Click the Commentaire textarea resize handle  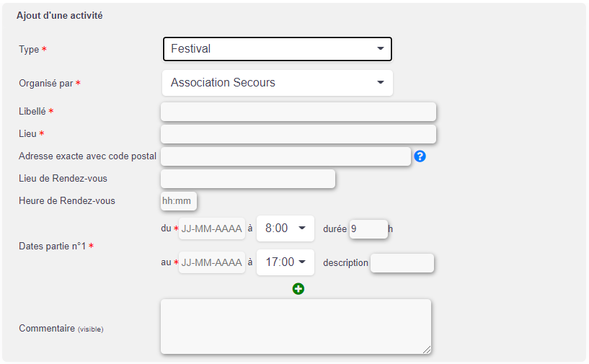coord(427,350)
